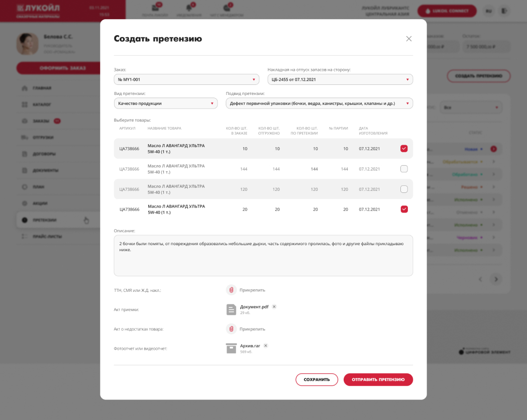
Task: Click the Архив.rar archive icon
Action: [x=231, y=348]
